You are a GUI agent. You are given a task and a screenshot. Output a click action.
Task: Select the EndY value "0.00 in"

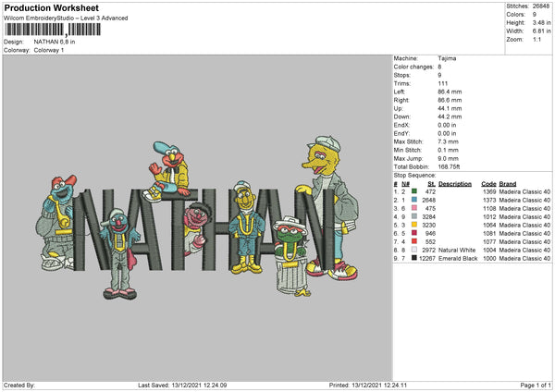point(447,133)
